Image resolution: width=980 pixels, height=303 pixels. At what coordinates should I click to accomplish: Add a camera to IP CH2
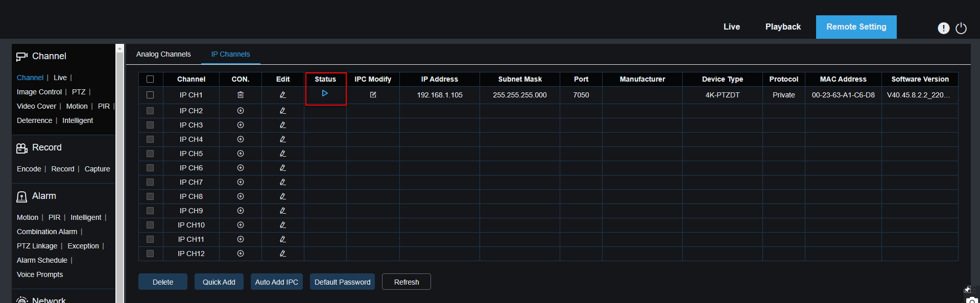pos(241,111)
